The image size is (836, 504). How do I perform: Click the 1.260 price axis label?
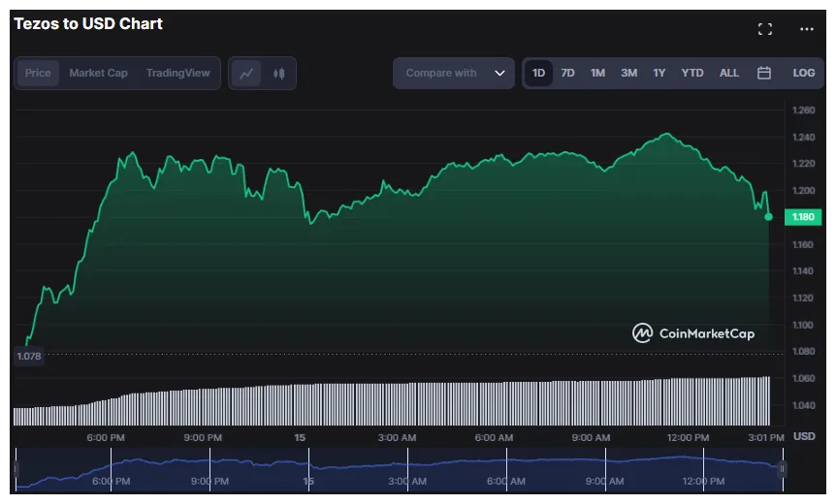click(x=803, y=110)
